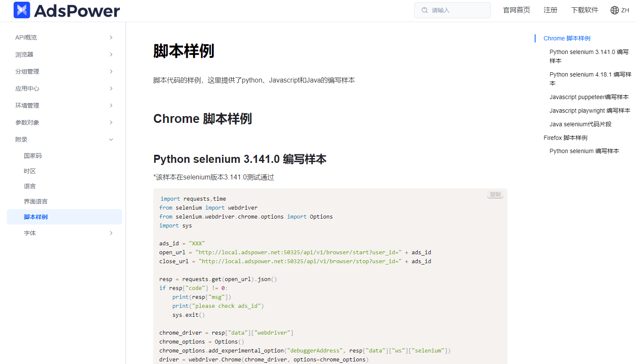Open the 下载软件 link
Screen dimensions: 636x364
point(584,10)
